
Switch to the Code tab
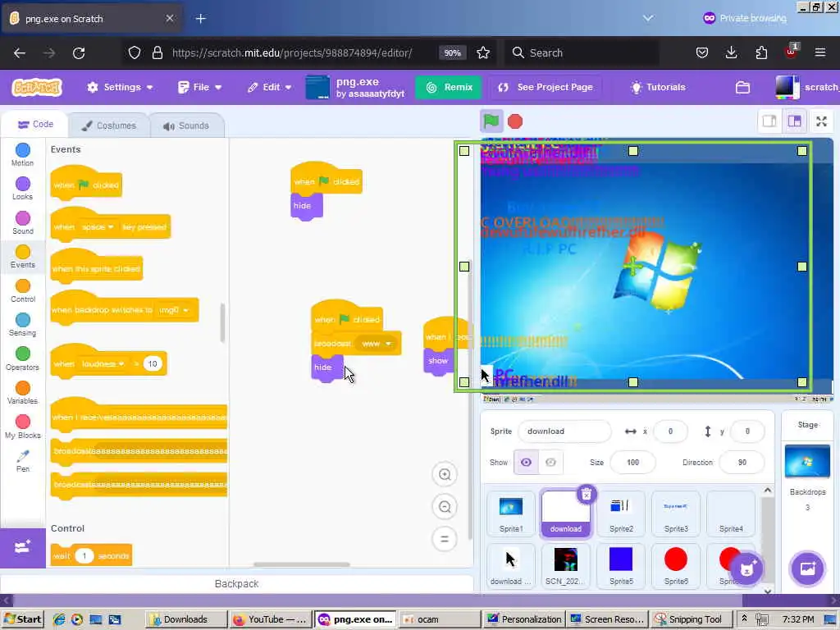coord(35,125)
